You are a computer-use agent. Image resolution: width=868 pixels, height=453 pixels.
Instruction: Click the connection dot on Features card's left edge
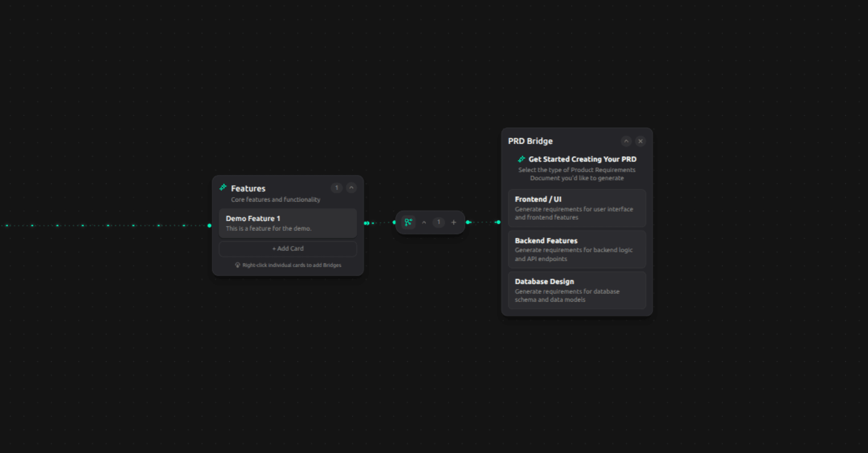pos(209,226)
